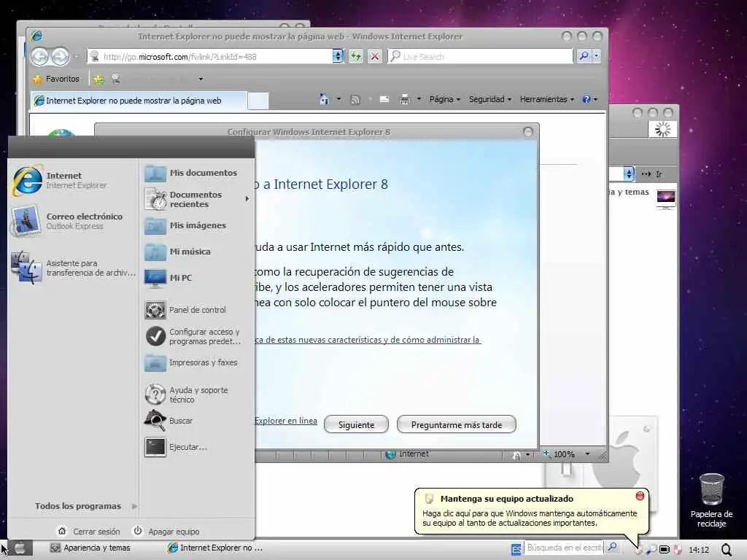Click the RSS feeds icon

(355, 99)
